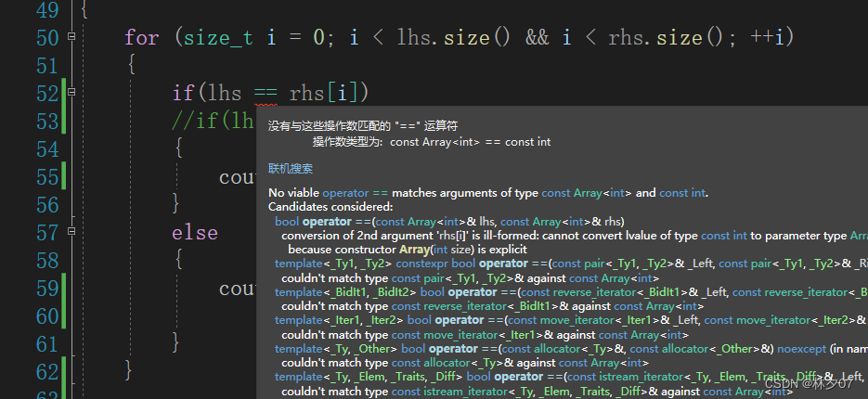Viewport: 868px width, 399px height.
Task: Click line number 60 in the gutter
Action: point(47,316)
